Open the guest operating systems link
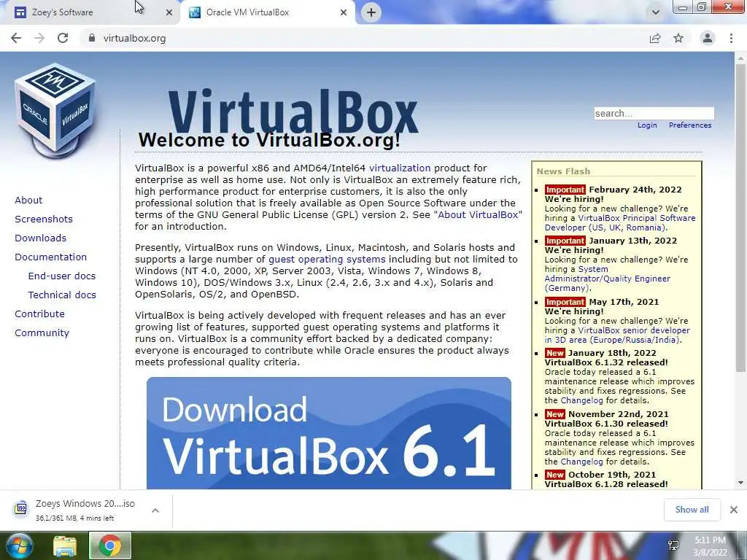Screen dimensions: 747x560 (x=327, y=260)
